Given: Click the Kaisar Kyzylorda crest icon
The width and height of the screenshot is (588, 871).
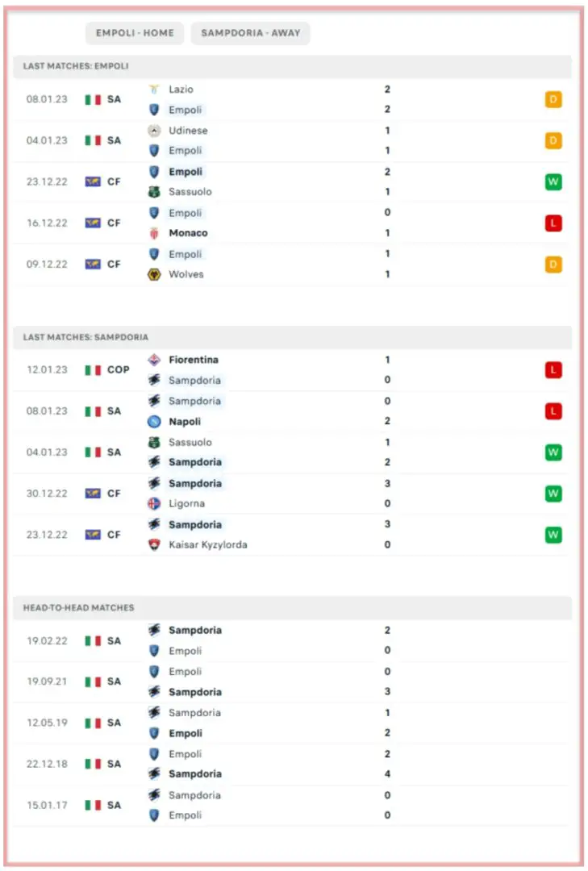Looking at the screenshot, I should 154,545.
